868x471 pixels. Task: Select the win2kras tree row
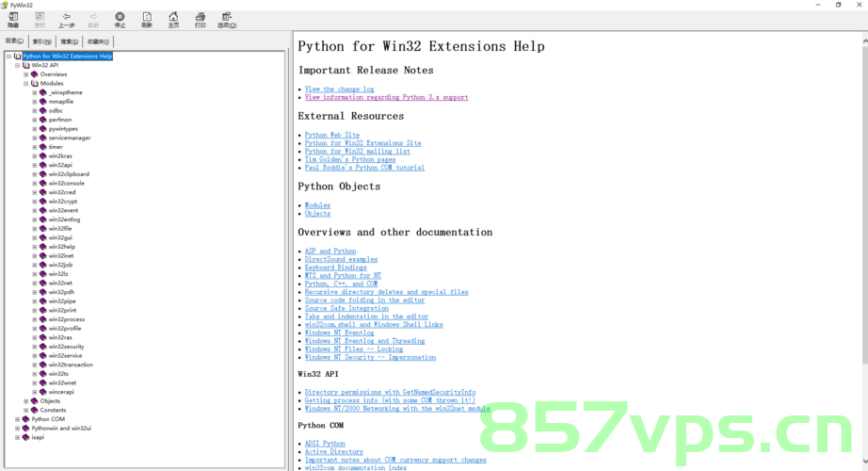tap(60, 156)
